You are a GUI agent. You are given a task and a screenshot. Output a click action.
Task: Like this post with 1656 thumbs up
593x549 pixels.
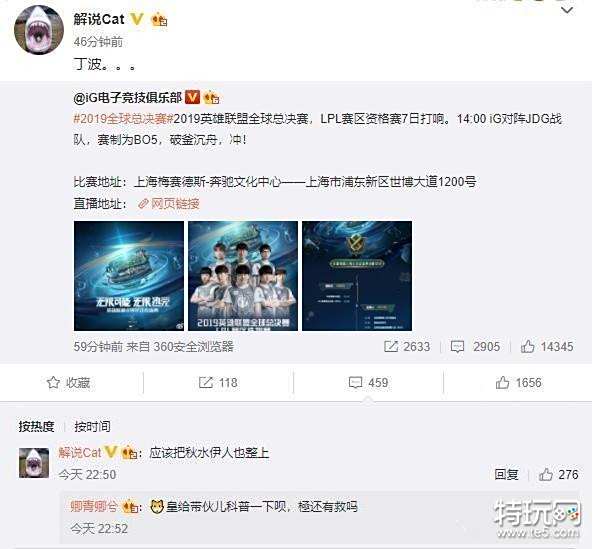(518, 383)
